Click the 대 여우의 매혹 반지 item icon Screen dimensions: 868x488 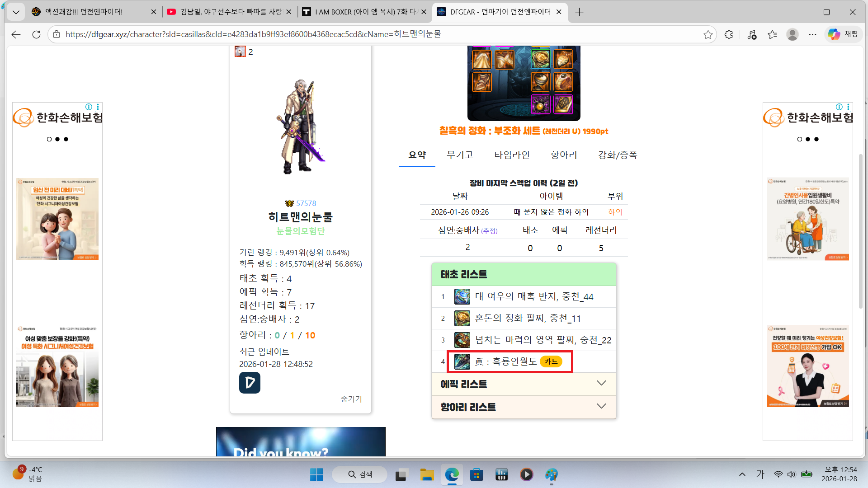(x=462, y=297)
